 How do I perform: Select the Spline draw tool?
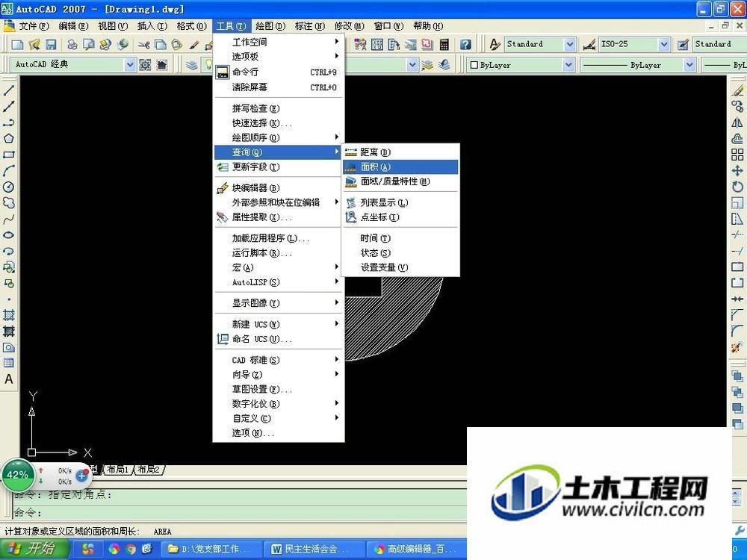[8, 219]
